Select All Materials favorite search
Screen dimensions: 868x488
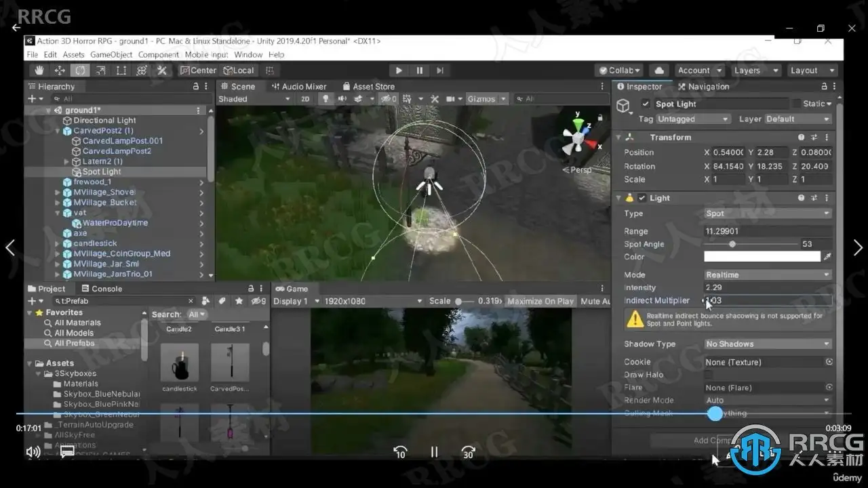click(x=77, y=323)
